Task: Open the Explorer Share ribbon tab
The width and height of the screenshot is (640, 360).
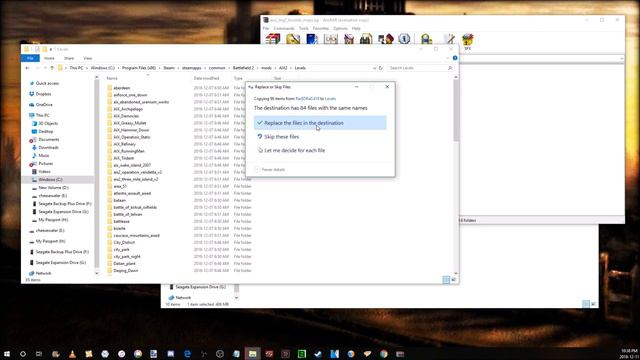Action: point(69,58)
